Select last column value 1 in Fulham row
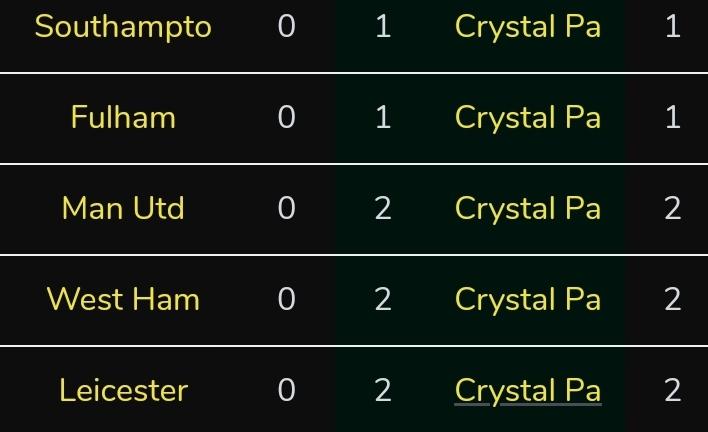 672,117
